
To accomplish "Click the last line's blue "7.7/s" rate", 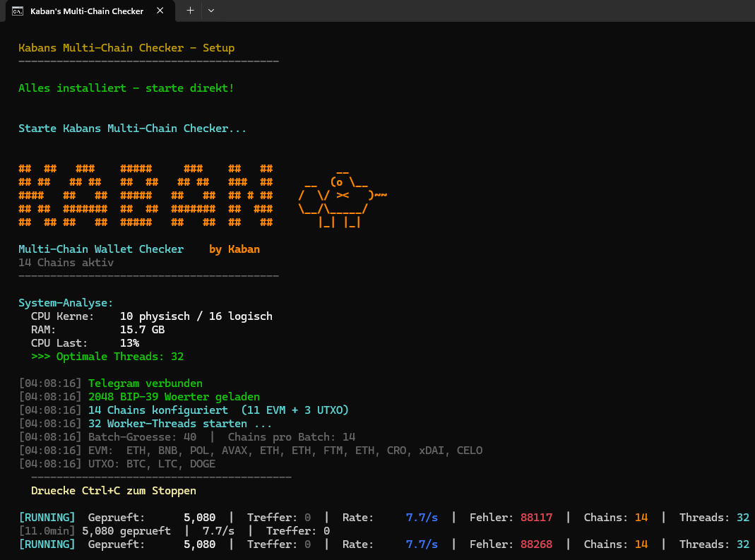I will pos(422,544).
